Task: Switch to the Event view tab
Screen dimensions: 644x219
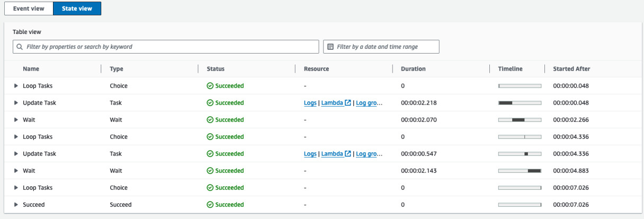Action: point(29,8)
